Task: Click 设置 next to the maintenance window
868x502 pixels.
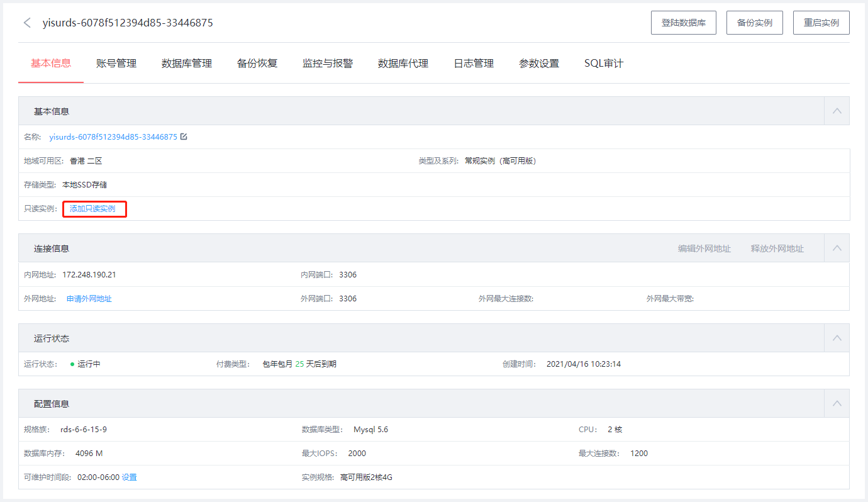Action: point(129,477)
